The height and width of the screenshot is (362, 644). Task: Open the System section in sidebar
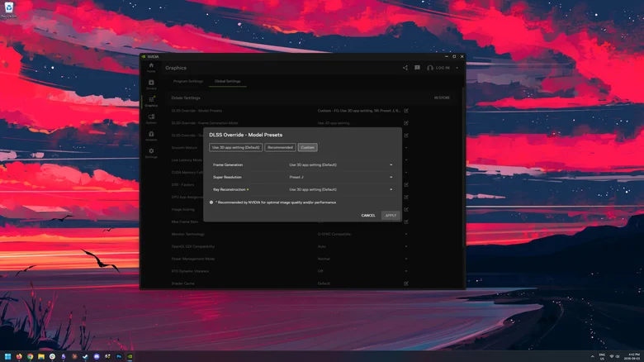[x=151, y=119]
